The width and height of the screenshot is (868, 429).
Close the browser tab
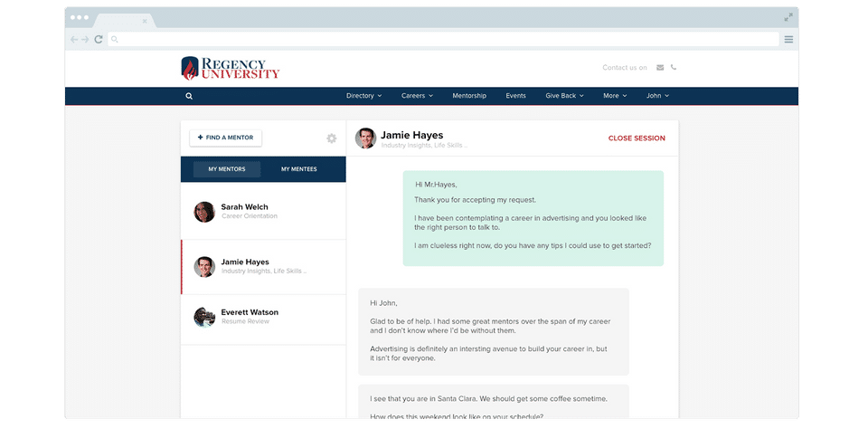[145, 21]
